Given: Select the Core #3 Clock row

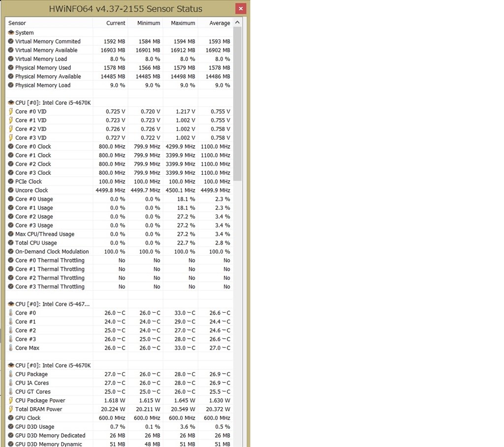Looking at the screenshot, I should [x=119, y=173].
